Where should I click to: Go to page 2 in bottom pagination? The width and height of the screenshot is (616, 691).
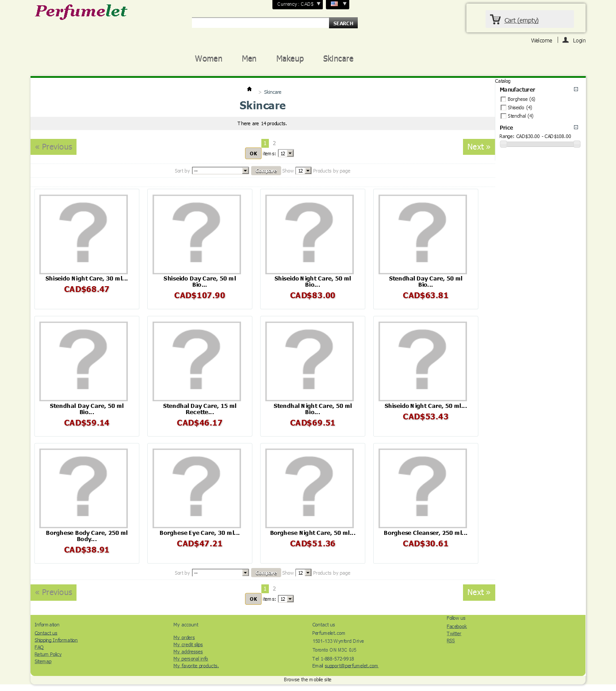[x=274, y=589]
